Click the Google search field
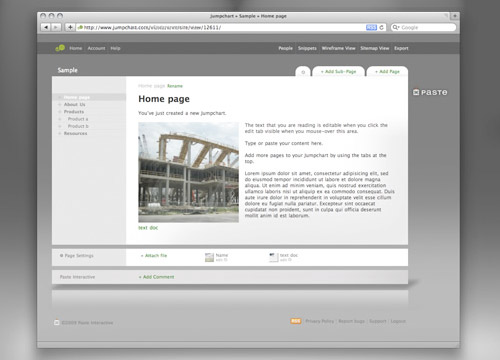Image resolution: width=500 pixels, height=360 pixels. [423, 27]
